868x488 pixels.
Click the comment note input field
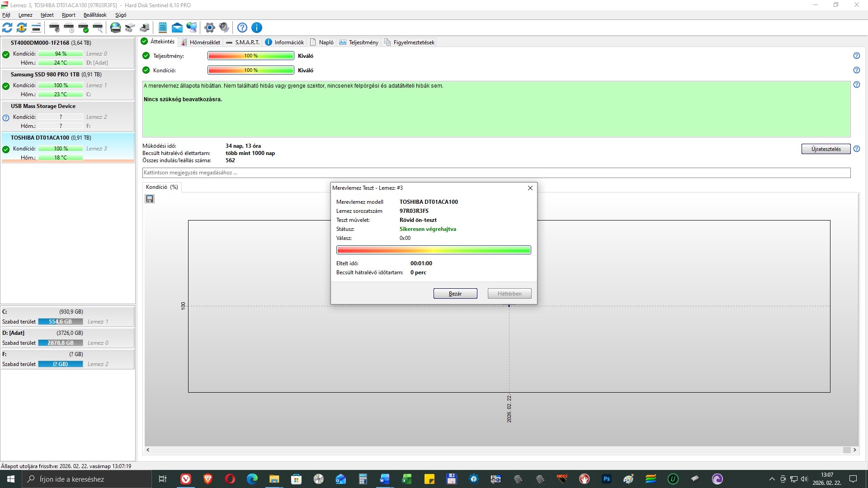point(496,173)
